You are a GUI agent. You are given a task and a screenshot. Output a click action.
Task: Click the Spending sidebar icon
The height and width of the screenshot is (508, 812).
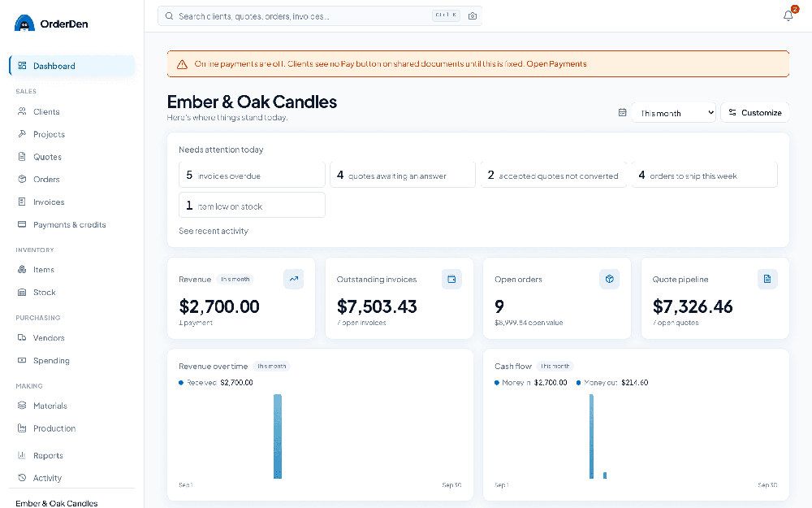(x=22, y=360)
